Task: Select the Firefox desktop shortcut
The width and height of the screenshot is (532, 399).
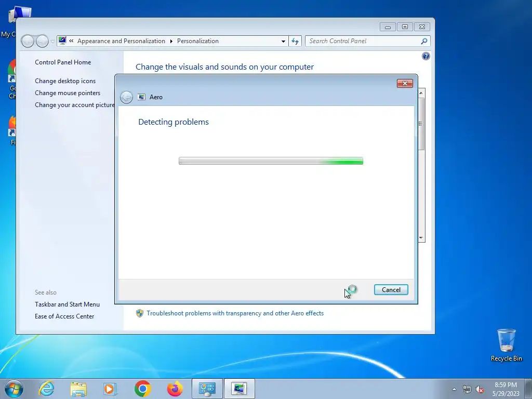Action: [11, 130]
